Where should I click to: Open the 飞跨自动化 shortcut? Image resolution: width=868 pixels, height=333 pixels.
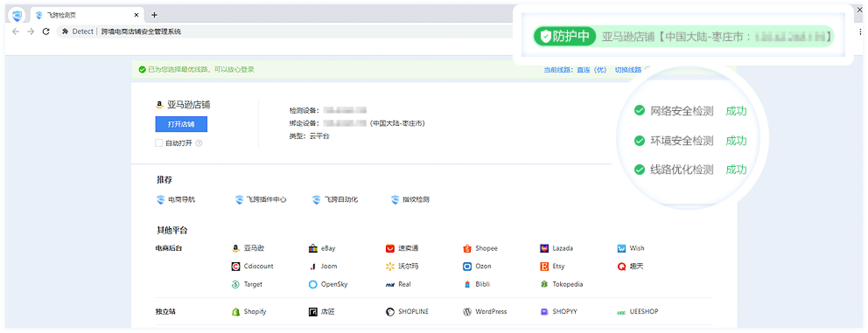335,200
